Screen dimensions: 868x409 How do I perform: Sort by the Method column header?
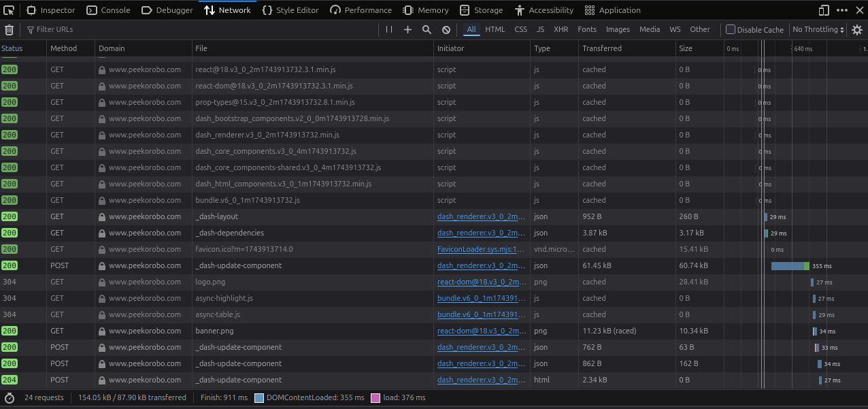(71, 48)
